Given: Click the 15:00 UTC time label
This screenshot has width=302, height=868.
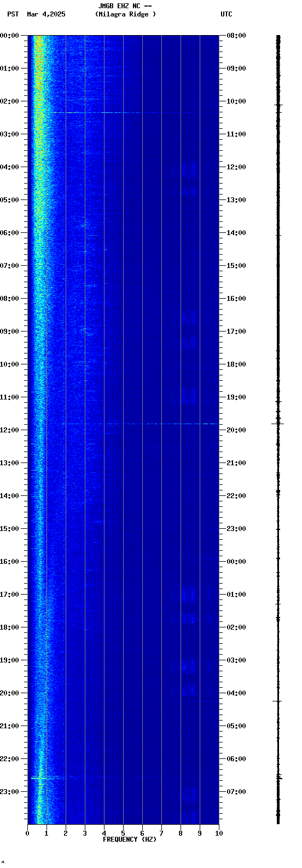Looking at the screenshot, I should point(236,266).
